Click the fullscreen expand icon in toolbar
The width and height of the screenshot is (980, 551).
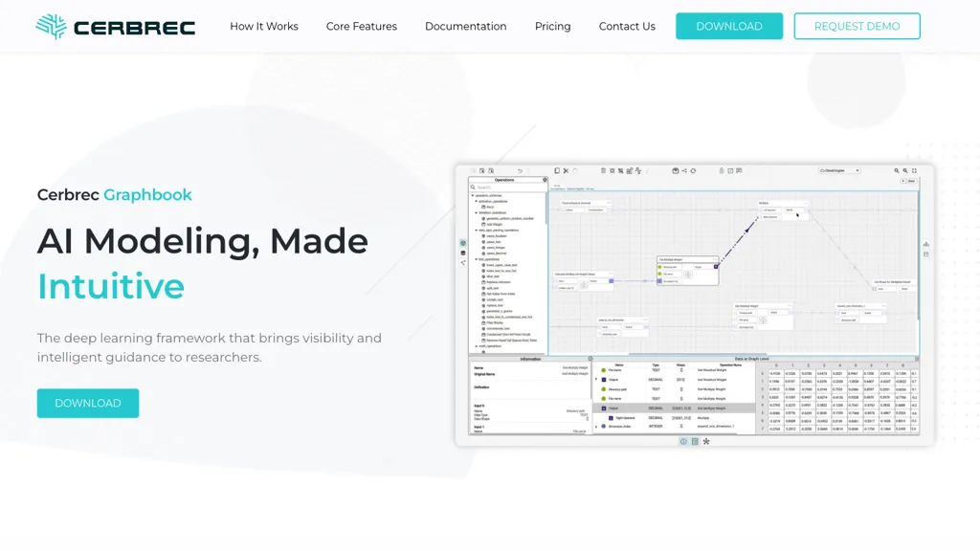tap(915, 171)
